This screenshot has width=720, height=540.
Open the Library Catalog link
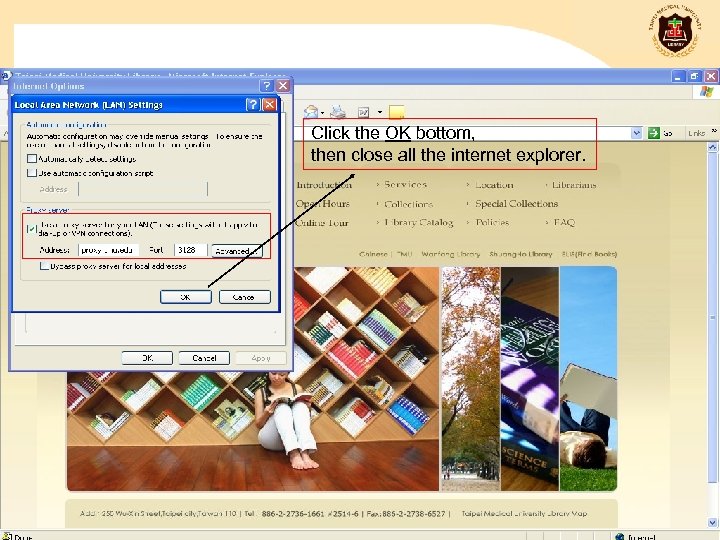pyautogui.click(x=419, y=223)
